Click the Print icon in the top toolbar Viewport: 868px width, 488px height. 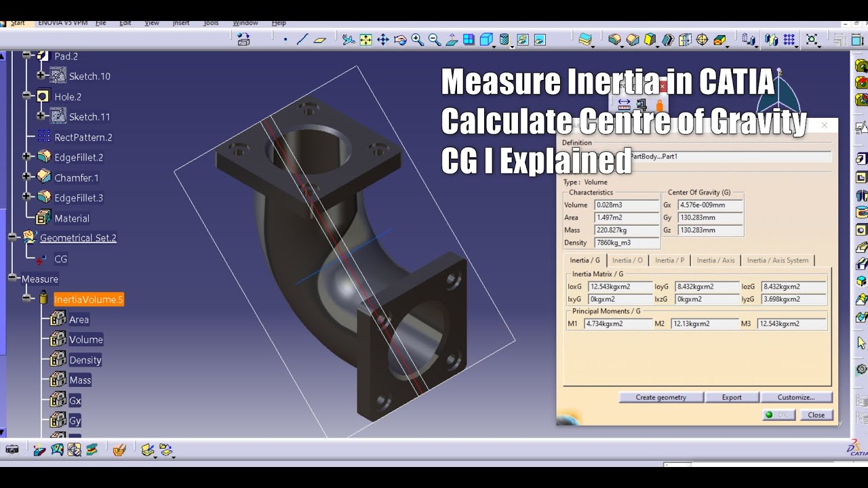pyautogui.click(x=243, y=40)
